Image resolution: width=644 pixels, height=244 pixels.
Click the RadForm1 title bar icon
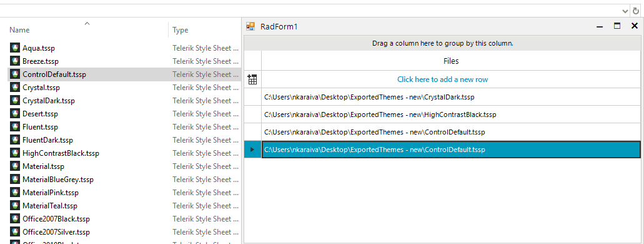(250, 27)
